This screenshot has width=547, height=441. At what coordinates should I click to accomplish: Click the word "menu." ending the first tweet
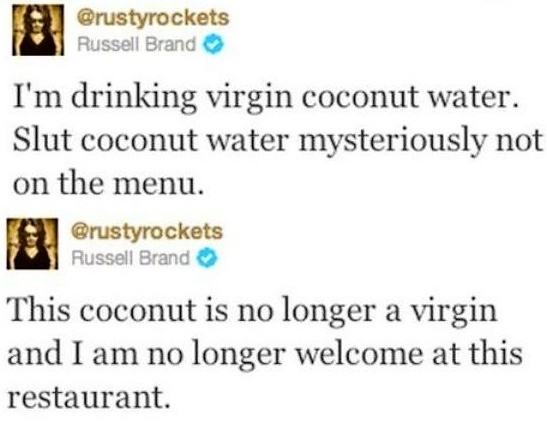point(159,184)
